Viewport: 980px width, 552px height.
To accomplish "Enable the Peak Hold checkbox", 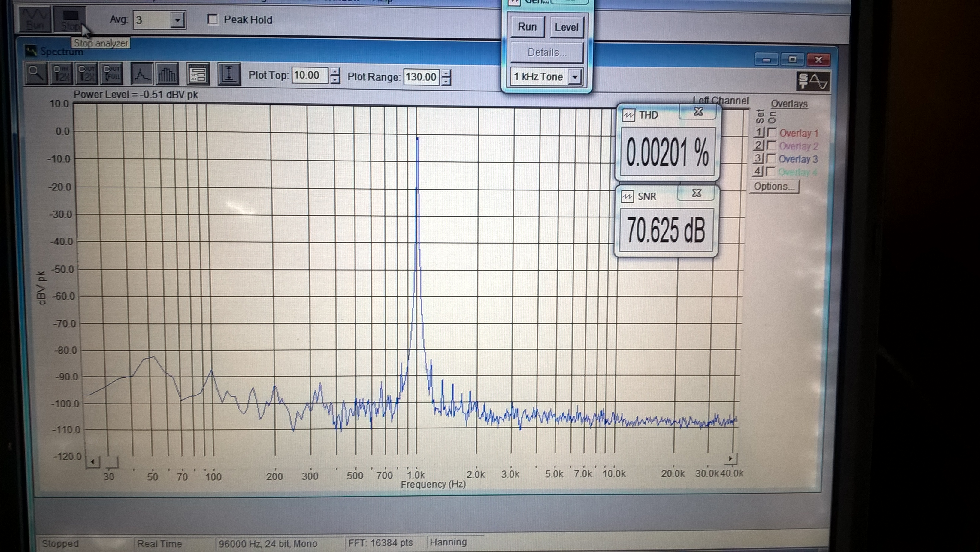I will coord(213,19).
